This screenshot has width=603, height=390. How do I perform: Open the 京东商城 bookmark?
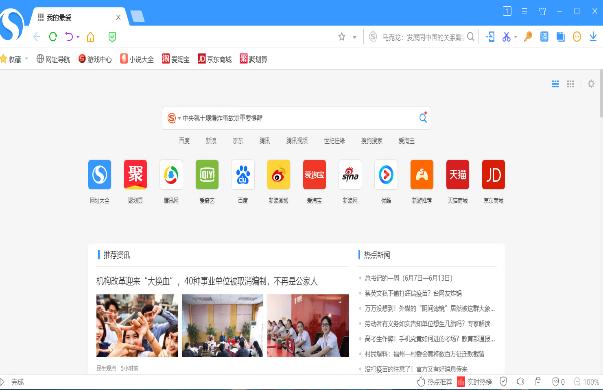pos(215,59)
